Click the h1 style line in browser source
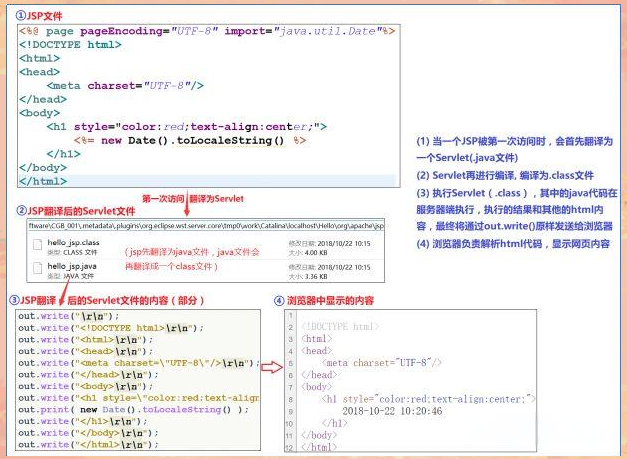627x459 pixels. [x=428, y=399]
